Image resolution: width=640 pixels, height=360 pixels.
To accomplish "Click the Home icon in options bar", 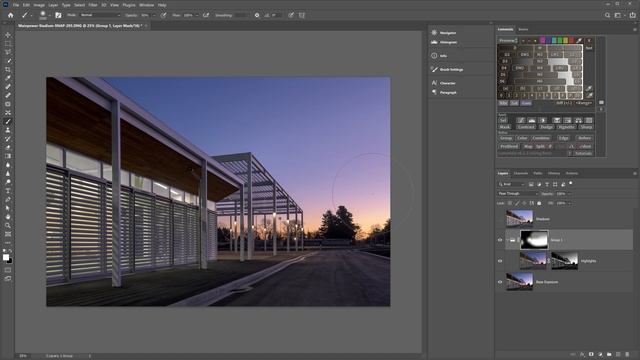I will 11,15.
